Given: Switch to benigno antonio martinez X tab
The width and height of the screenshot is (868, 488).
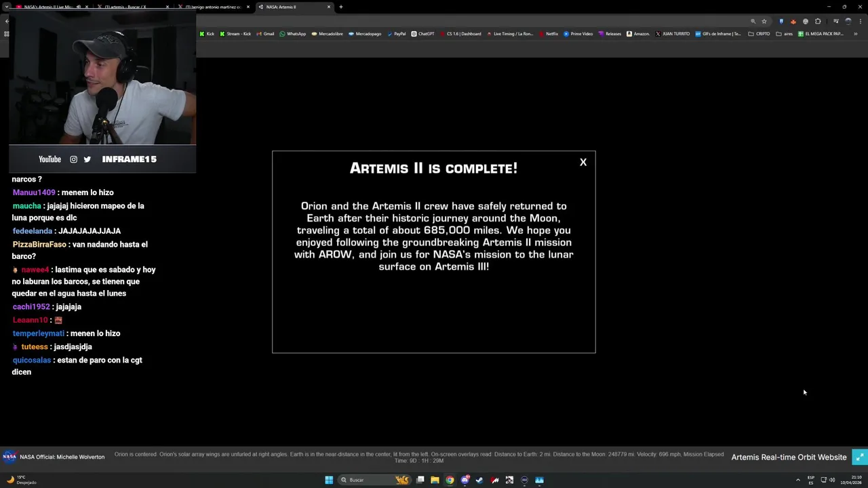Looking at the screenshot, I should 212,7.
